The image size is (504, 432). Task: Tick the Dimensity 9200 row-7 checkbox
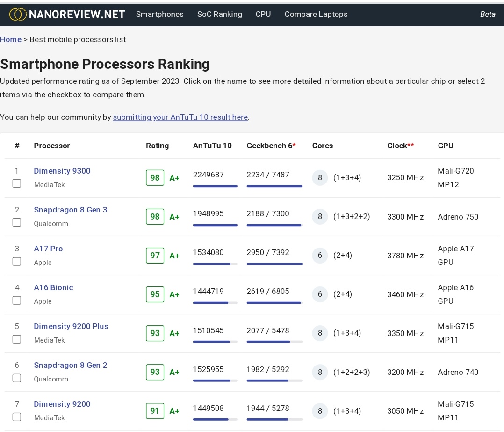17,417
